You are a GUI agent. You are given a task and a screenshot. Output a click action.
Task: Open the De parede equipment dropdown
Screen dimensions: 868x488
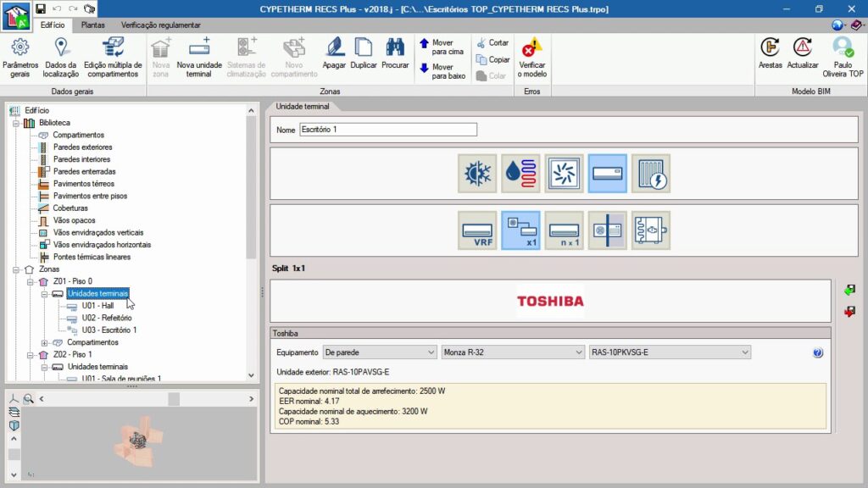(380, 352)
